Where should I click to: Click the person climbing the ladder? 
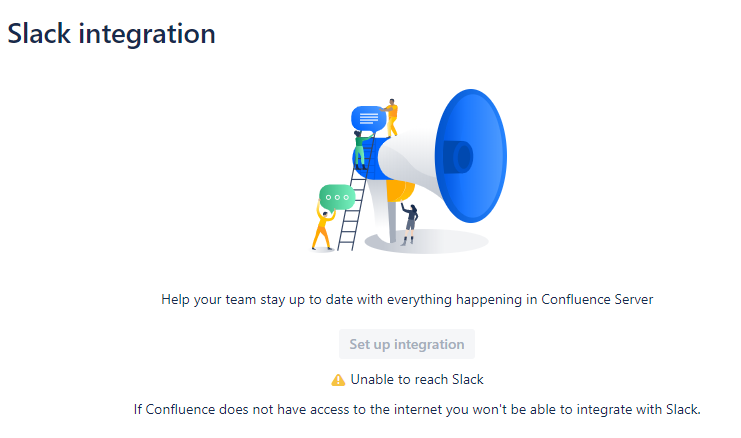point(362,150)
